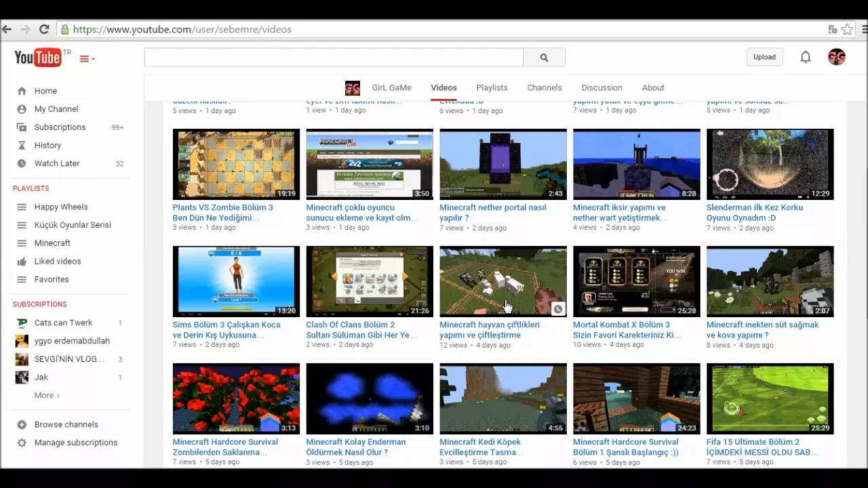The height and width of the screenshot is (488, 868).
Task: Click the Cats can Twerk channel icon
Action: pos(22,323)
